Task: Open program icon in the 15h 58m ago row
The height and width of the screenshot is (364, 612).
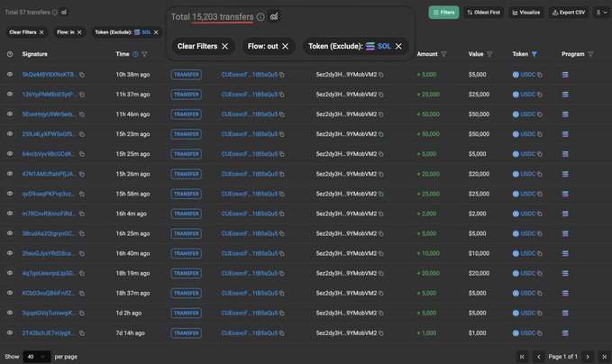Action: pos(565,194)
